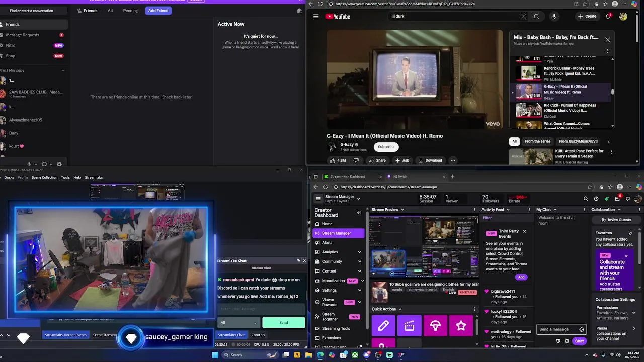This screenshot has width=644, height=362.
Task: Open the Stream Preview panel dropdown
Action: click(x=402, y=210)
